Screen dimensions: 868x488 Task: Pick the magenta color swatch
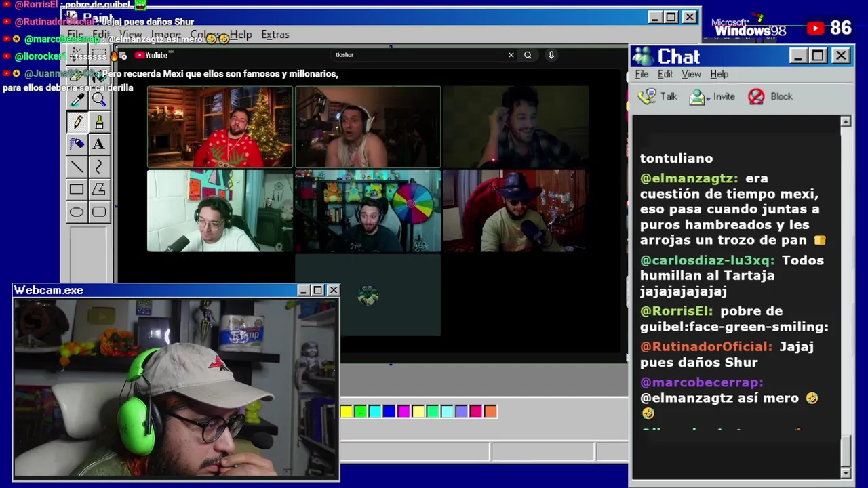pyautogui.click(x=403, y=411)
